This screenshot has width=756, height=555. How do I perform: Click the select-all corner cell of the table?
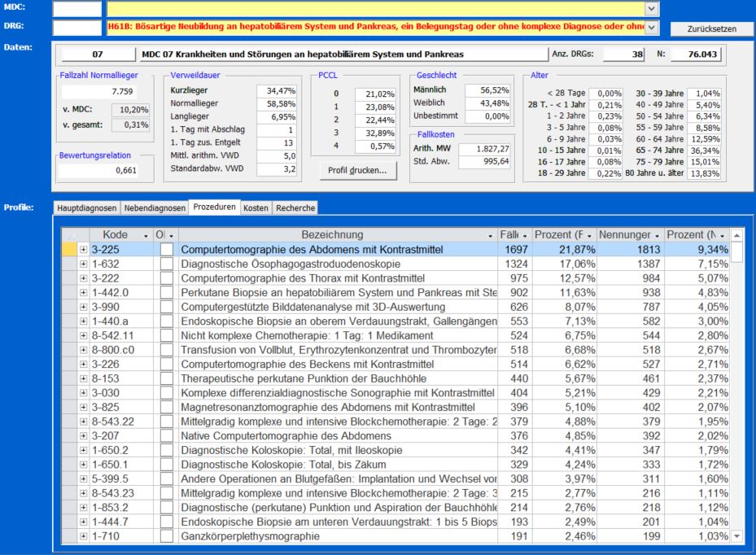tap(69, 235)
